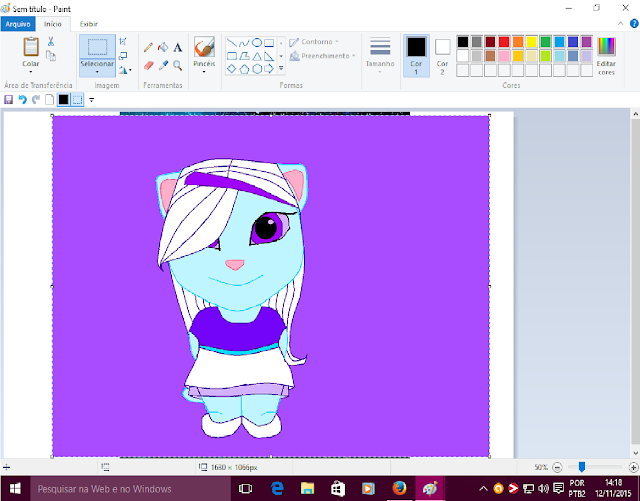Choose the Curve shape
Viewport: 640px width, 501px height.
[x=244, y=42]
